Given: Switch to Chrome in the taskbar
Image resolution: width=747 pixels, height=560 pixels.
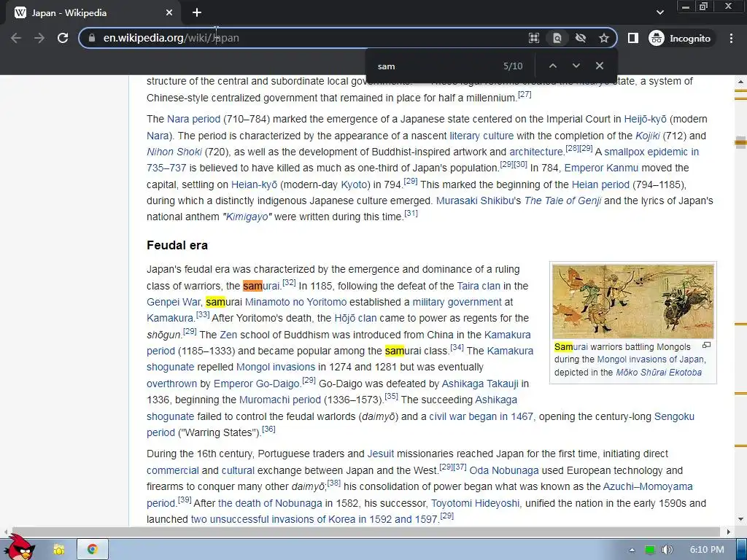Looking at the screenshot, I should coord(93,550).
